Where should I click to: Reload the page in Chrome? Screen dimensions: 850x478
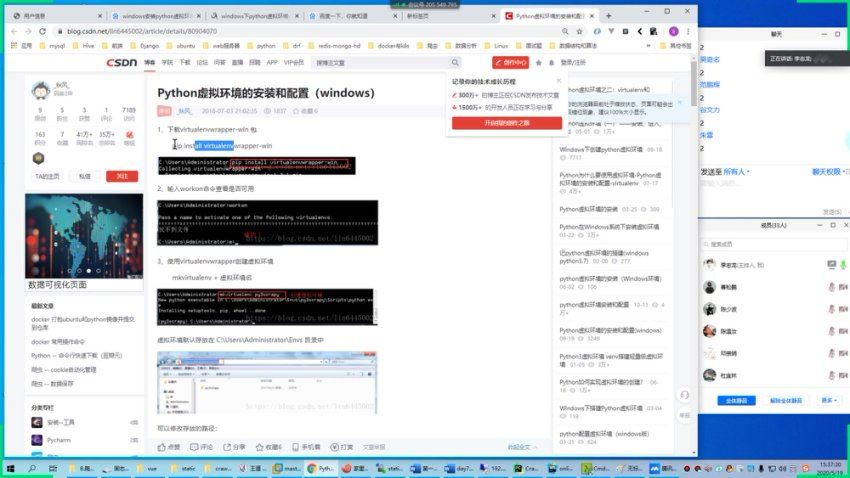(42, 31)
